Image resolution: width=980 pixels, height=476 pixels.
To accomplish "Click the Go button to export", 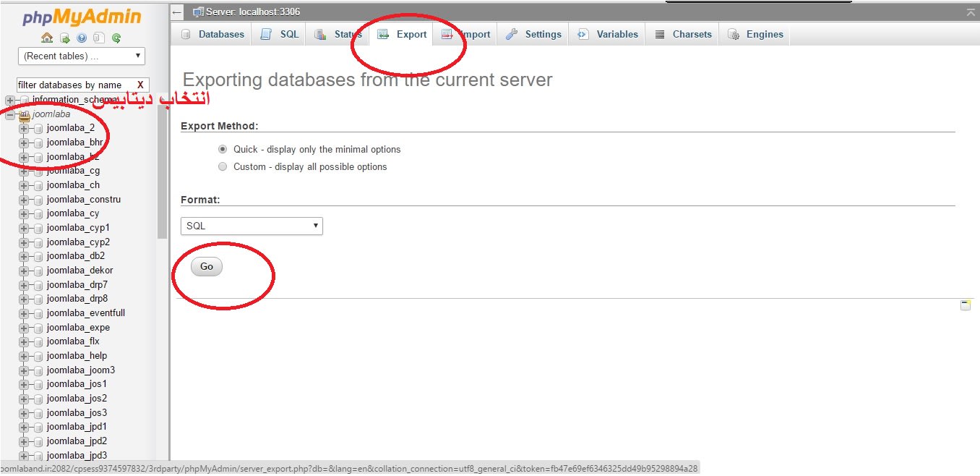I will [x=205, y=266].
